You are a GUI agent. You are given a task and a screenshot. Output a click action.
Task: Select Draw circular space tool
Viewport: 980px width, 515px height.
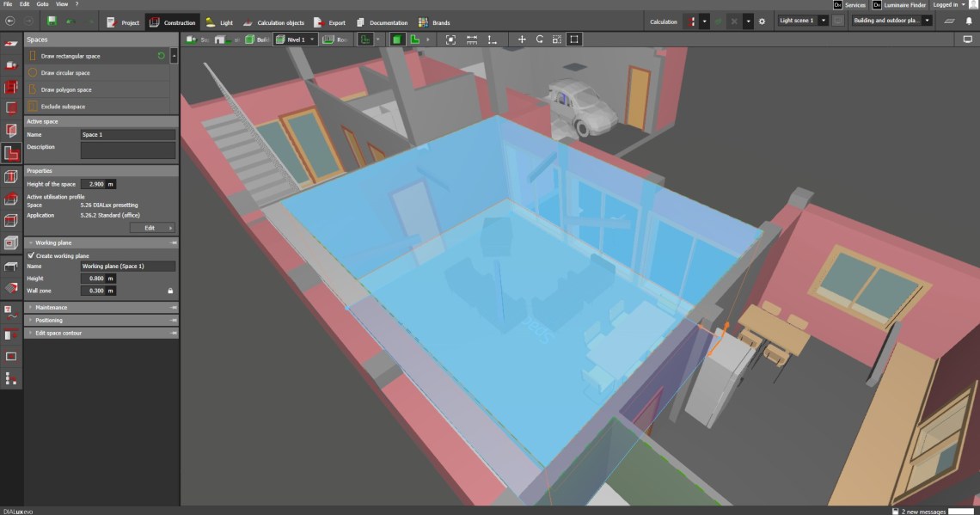(64, 73)
